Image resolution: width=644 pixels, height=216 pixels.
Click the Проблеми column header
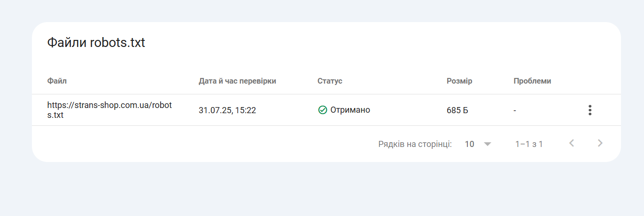coord(532,81)
